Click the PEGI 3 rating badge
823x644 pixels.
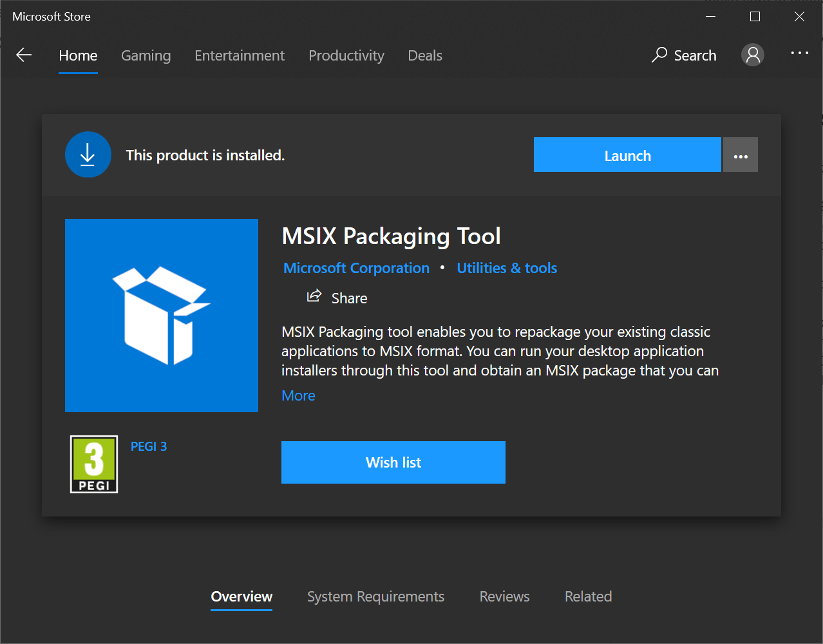click(x=93, y=464)
